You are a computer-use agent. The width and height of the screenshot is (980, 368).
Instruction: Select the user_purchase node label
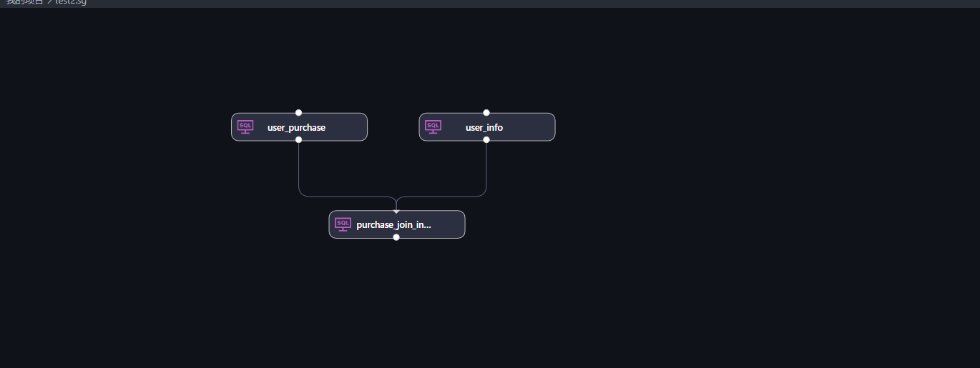click(296, 128)
